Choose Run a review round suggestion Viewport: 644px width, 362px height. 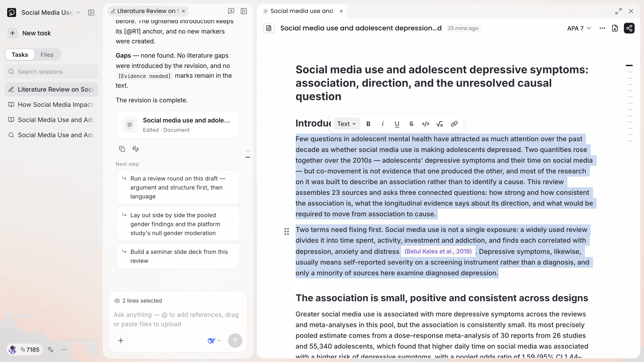178,187
